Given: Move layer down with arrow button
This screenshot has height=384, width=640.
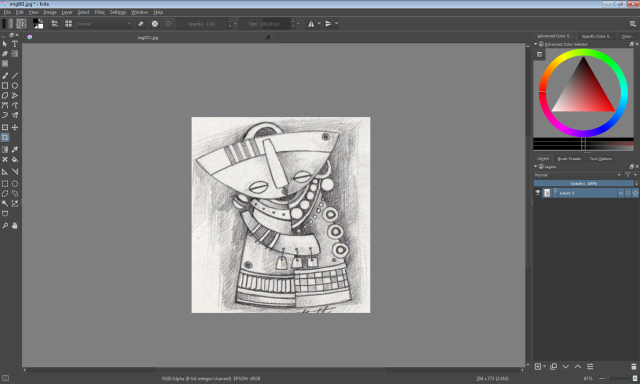Looking at the screenshot, I should point(566,366).
